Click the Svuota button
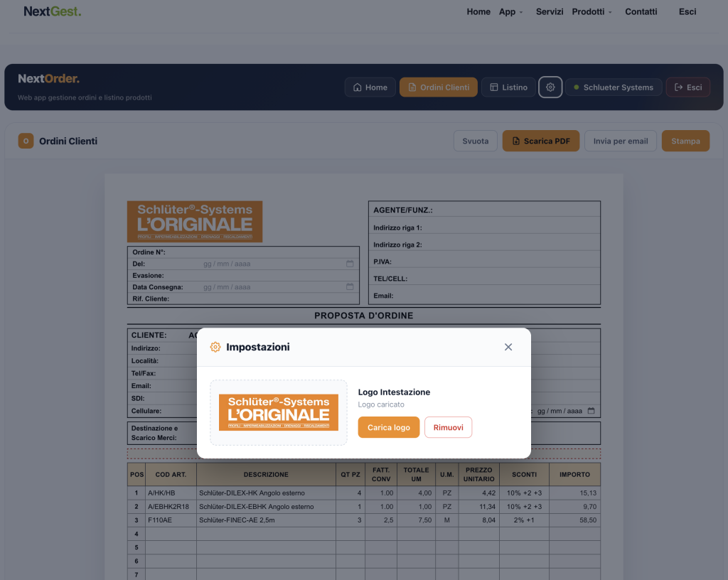 click(x=476, y=141)
